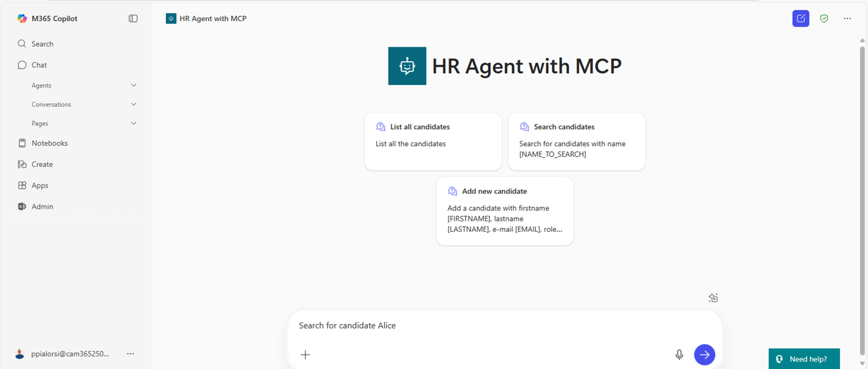Click the Apps grid icon in sidebar
The image size is (868, 369).
click(x=22, y=185)
